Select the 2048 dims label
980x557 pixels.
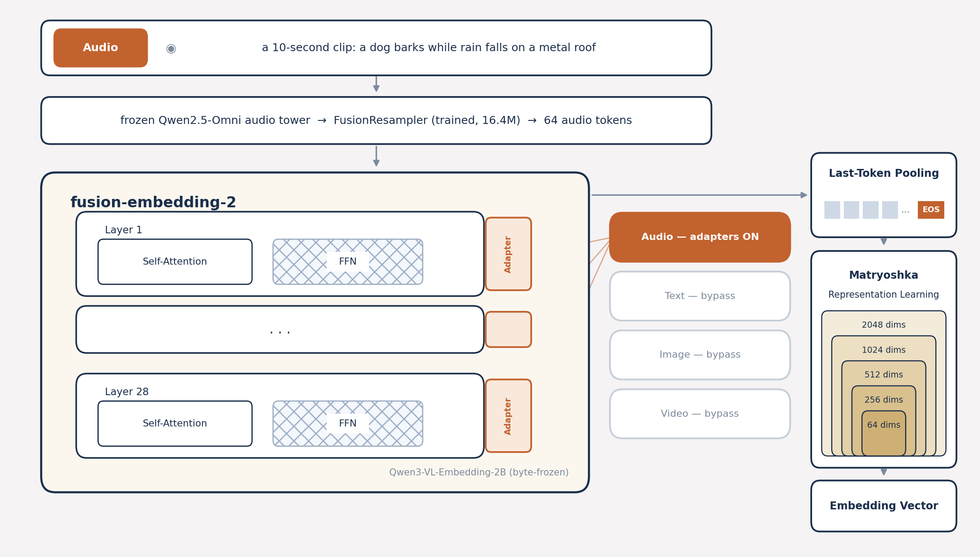(x=884, y=325)
